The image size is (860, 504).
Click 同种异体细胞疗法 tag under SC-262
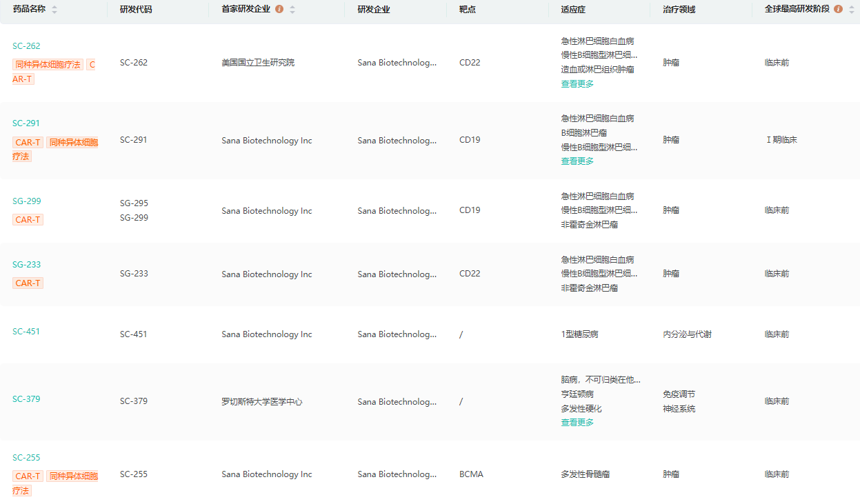click(x=48, y=64)
